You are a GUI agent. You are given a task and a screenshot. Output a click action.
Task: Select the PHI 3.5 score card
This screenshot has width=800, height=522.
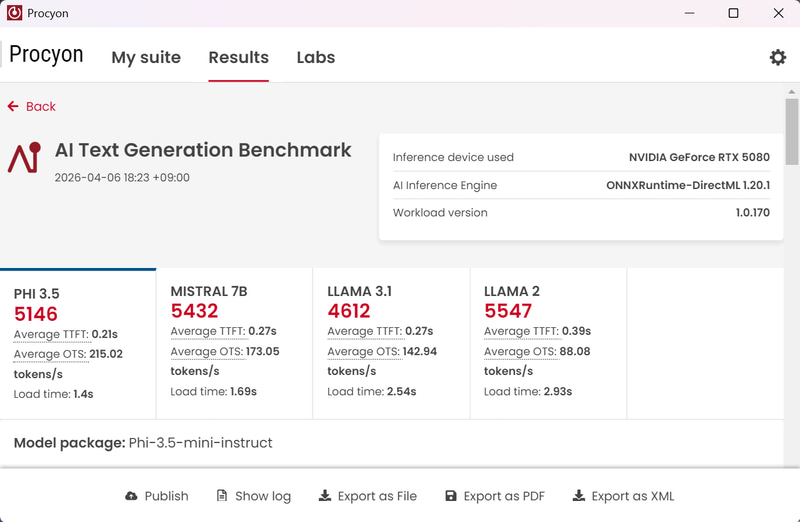coord(78,344)
